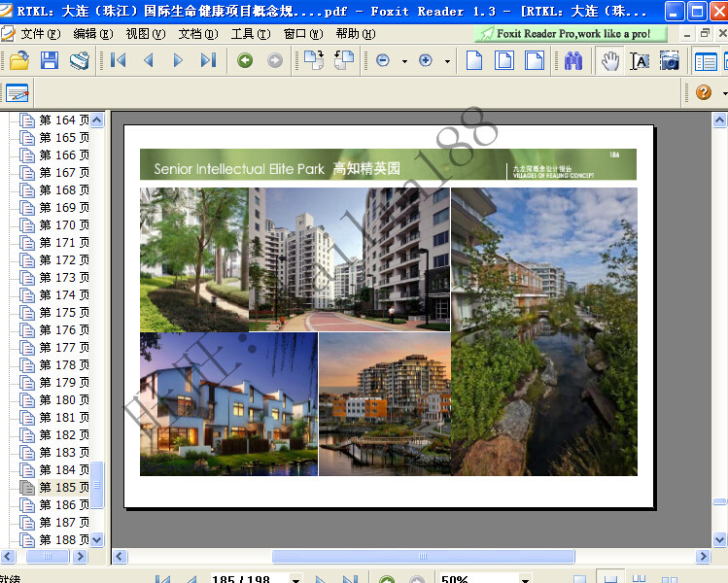Image resolution: width=728 pixels, height=583 pixels.
Task: Open help with the orange question mark icon
Action: [x=704, y=92]
